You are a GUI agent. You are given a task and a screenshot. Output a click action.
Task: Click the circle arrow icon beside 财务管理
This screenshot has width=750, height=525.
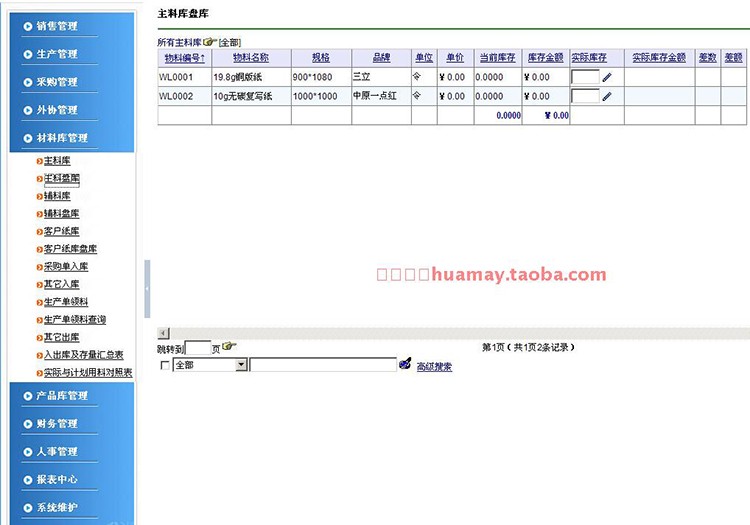[28, 424]
